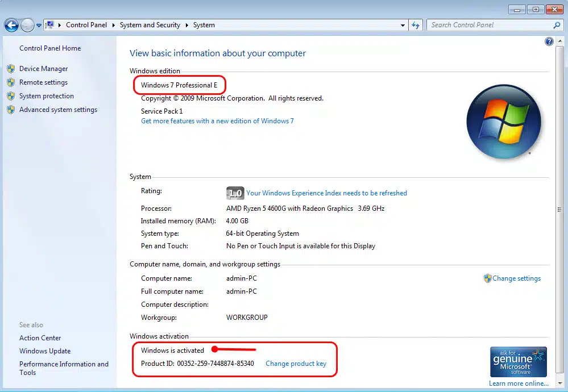Viewport: 568px width, 392px height.
Task: Click the WORKGROUP value text
Action: (247, 318)
